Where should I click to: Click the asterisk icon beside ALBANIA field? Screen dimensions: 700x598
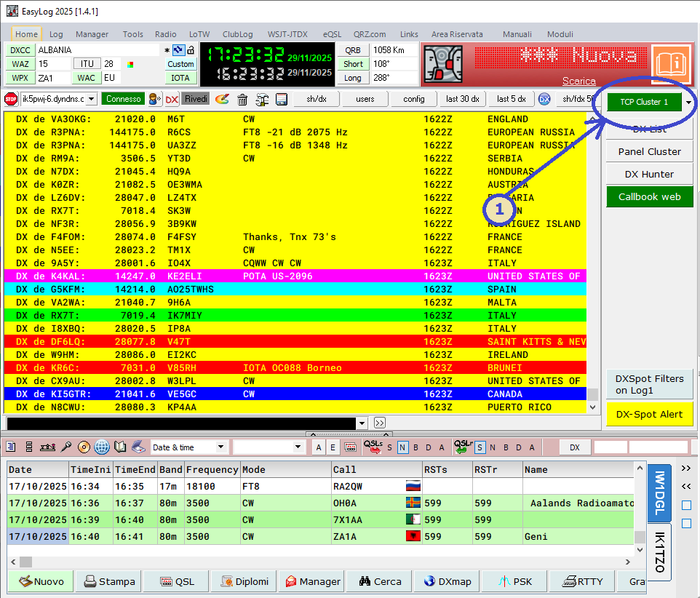[x=167, y=50]
